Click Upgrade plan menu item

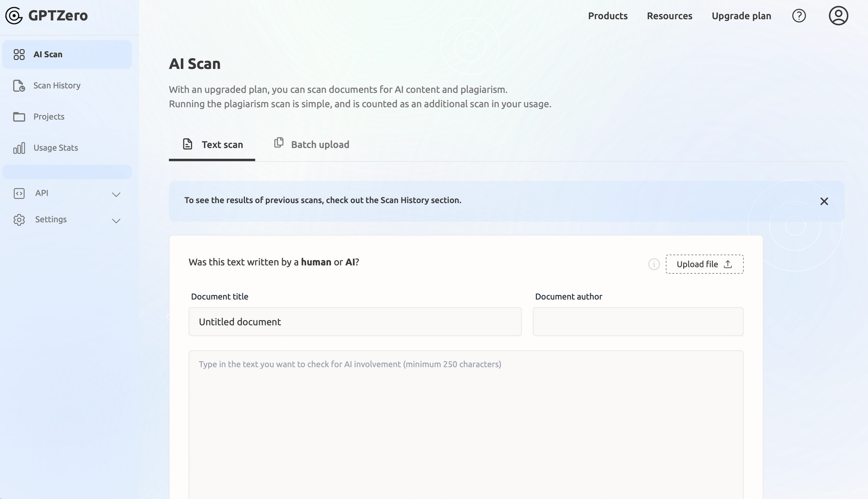tap(741, 16)
